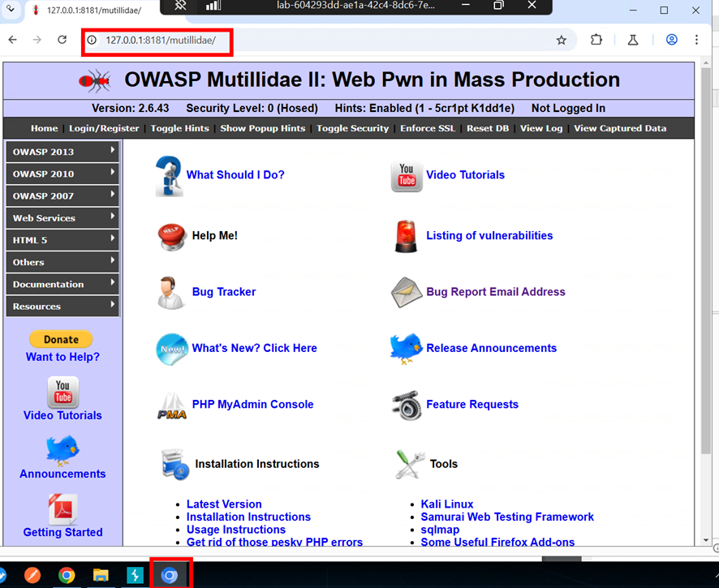View site information icon in the address bar
719x588 pixels.
pos(93,41)
